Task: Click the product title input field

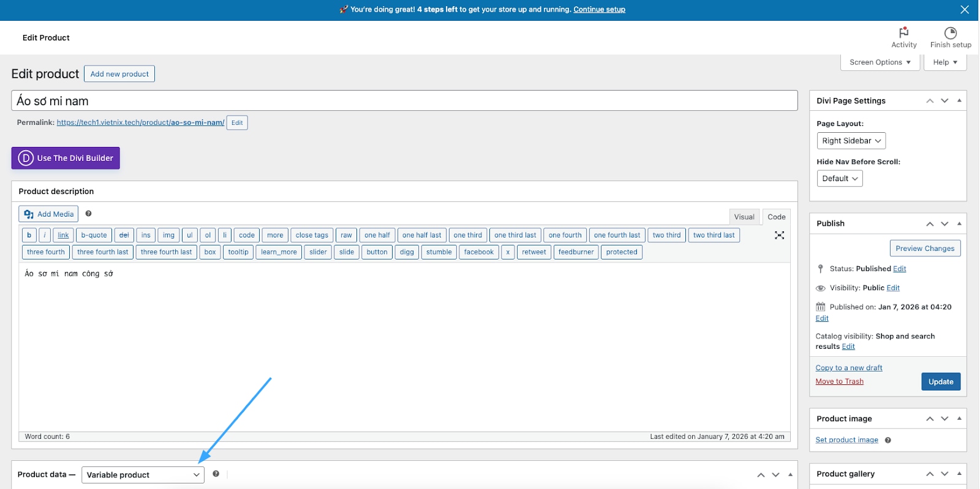Action: [404, 101]
